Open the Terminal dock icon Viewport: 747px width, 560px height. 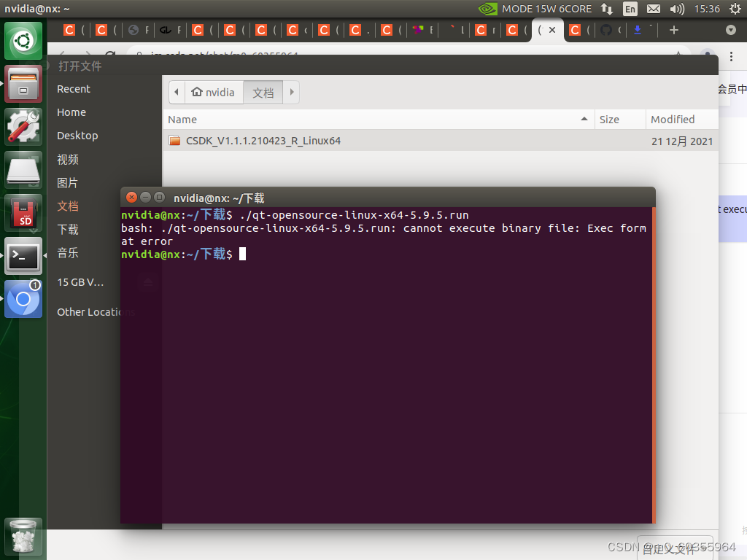pyautogui.click(x=23, y=256)
